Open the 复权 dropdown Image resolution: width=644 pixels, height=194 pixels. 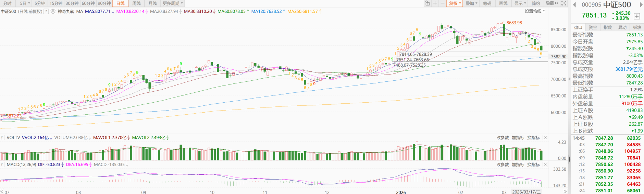455,3
